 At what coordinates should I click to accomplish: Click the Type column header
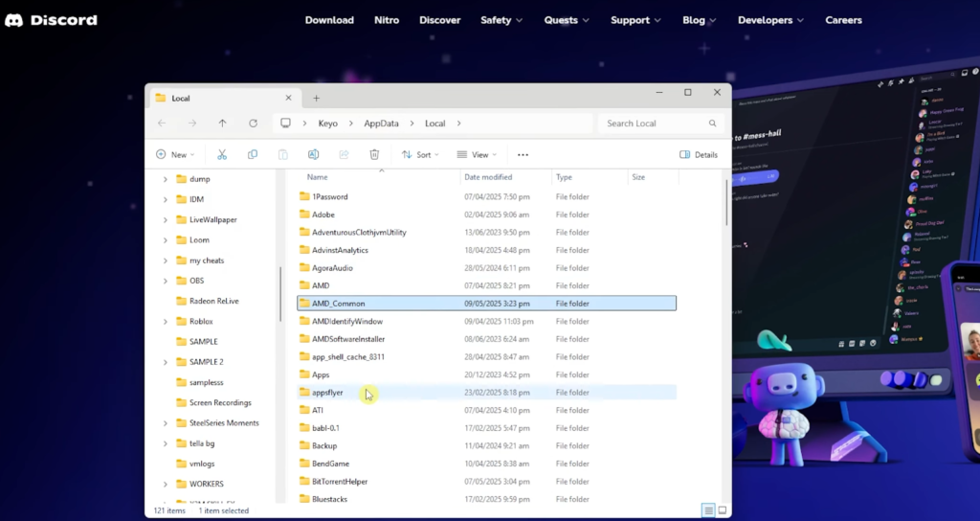[590, 177]
